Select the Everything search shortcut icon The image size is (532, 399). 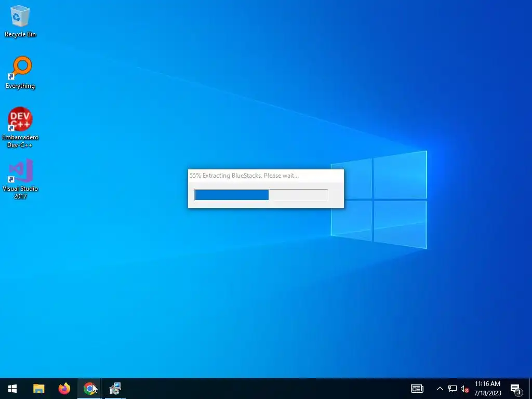[20, 72]
